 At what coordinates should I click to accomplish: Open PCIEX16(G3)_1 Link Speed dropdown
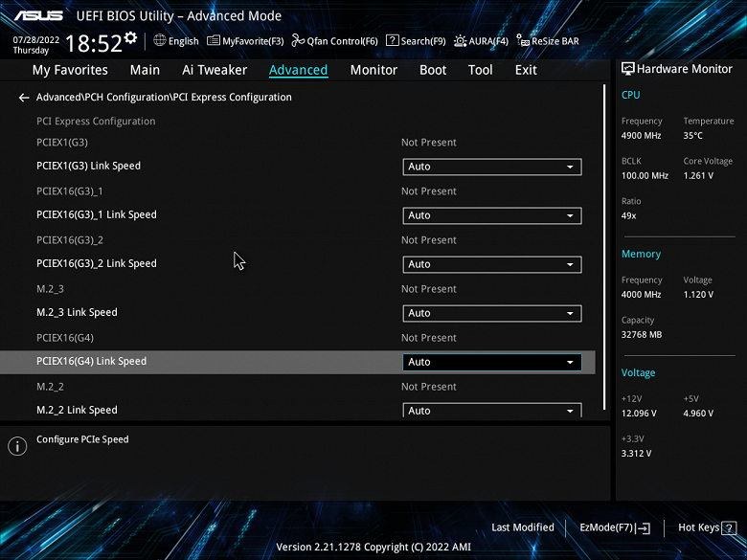tap(492, 215)
